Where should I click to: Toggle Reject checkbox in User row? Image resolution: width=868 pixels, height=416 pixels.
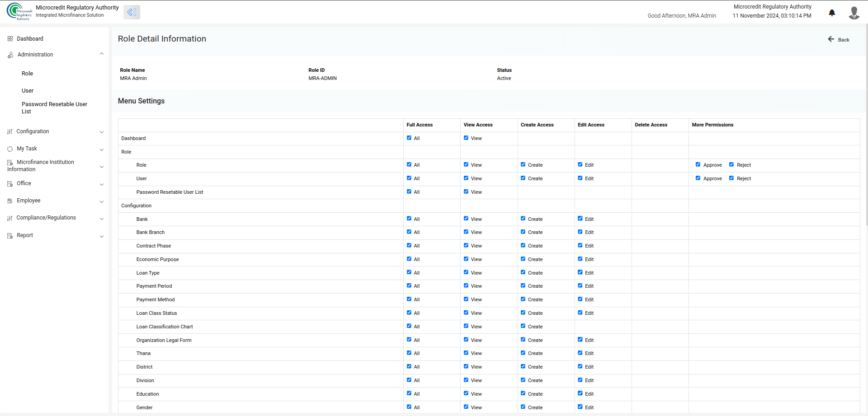731,178
